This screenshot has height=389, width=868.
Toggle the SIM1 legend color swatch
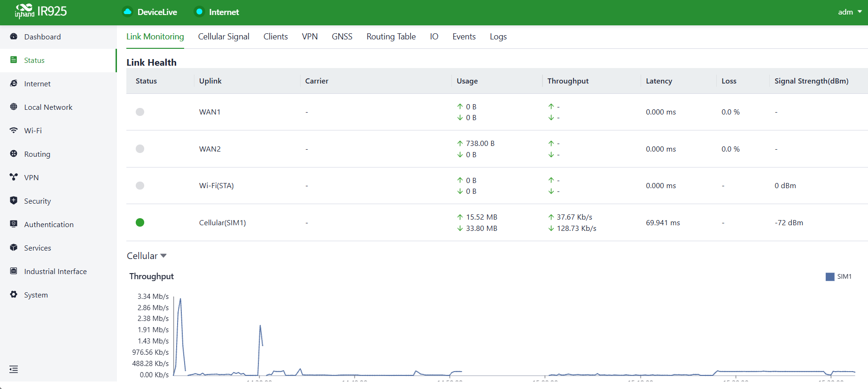click(830, 277)
